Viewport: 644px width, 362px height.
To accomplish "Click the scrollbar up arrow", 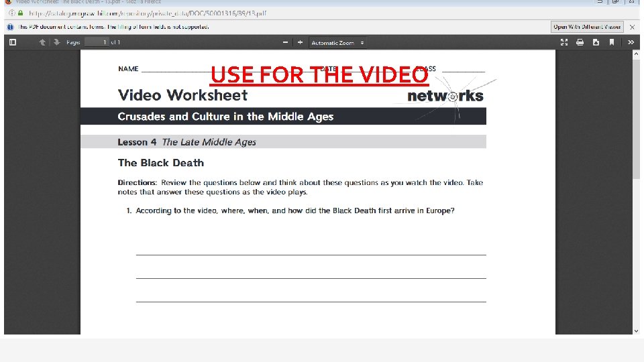I will click(636, 54).
